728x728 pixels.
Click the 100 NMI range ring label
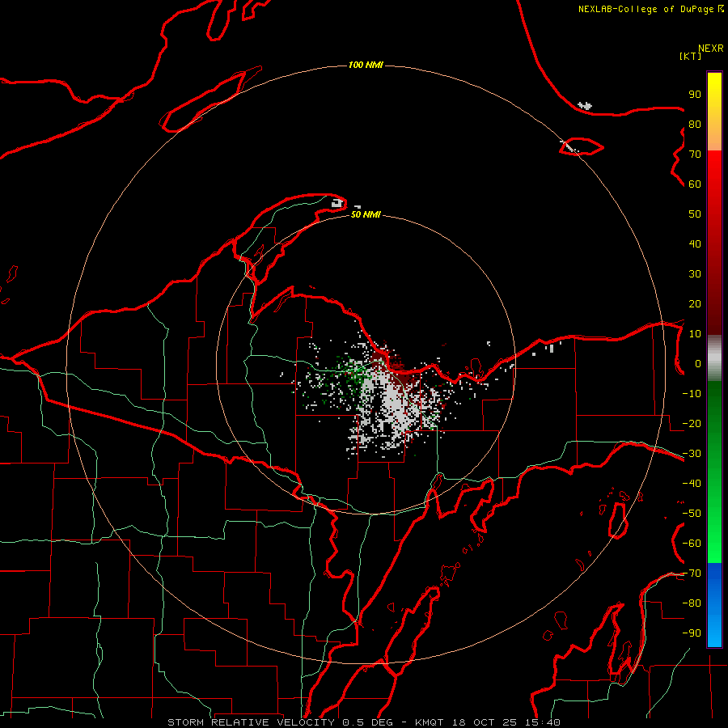pos(366,65)
